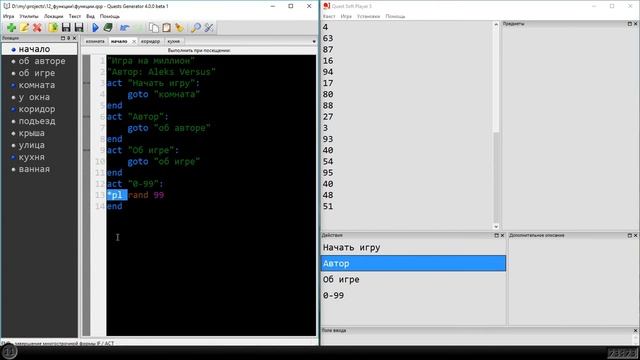Collapse the act "Об игре" code fold
This screenshot has height=360, width=640.
tap(86, 151)
